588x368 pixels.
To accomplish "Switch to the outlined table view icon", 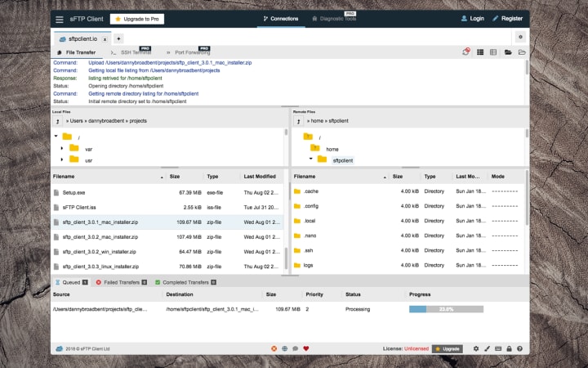I will point(493,52).
